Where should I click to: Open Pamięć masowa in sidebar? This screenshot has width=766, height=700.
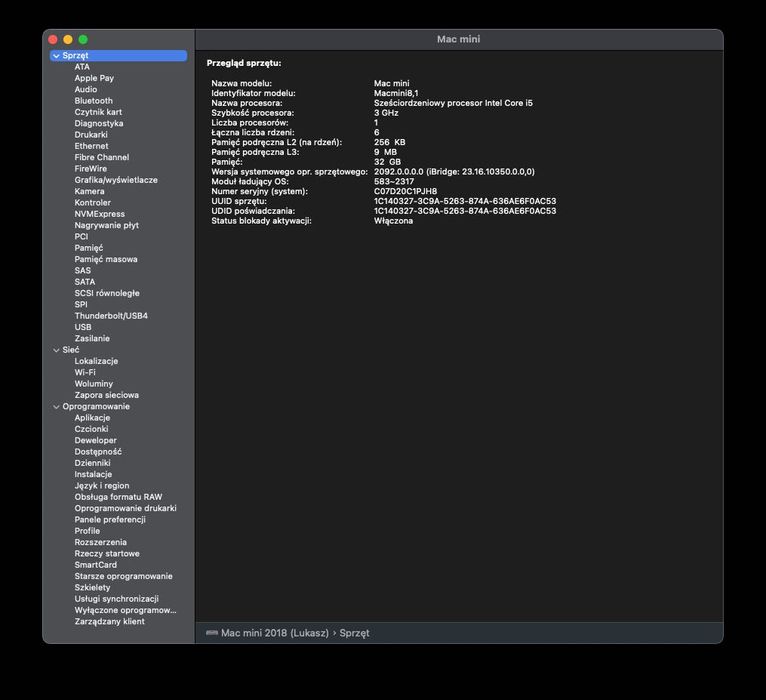click(x=106, y=259)
